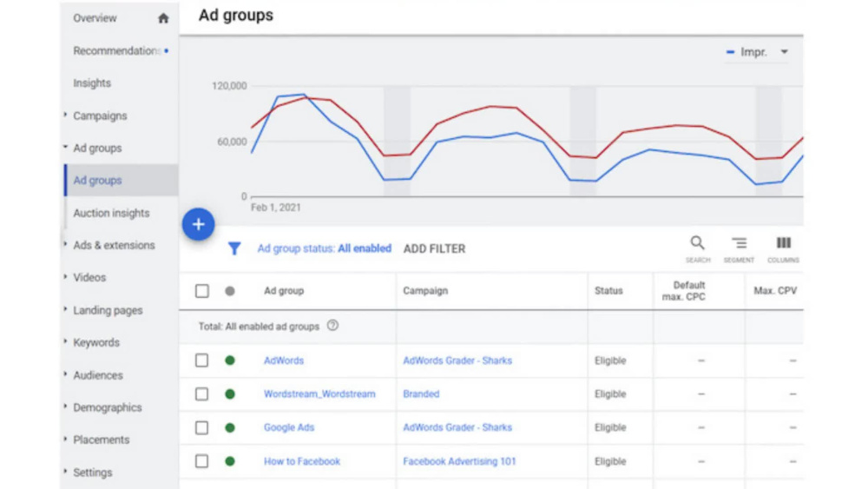Image resolution: width=868 pixels, height=489 pixels.
Task: Open the Facebook Advertising 101 campaign link
Action: click(459, 461)
